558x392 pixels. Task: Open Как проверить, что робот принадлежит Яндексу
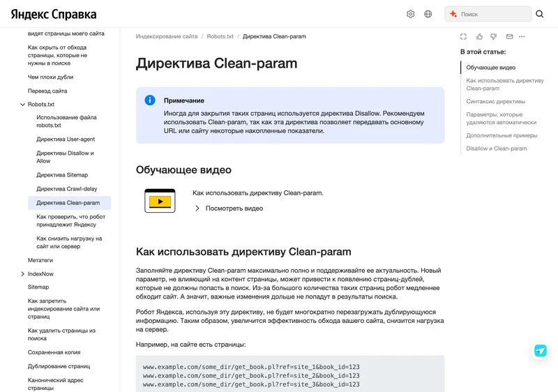click(x=71, y=220)
